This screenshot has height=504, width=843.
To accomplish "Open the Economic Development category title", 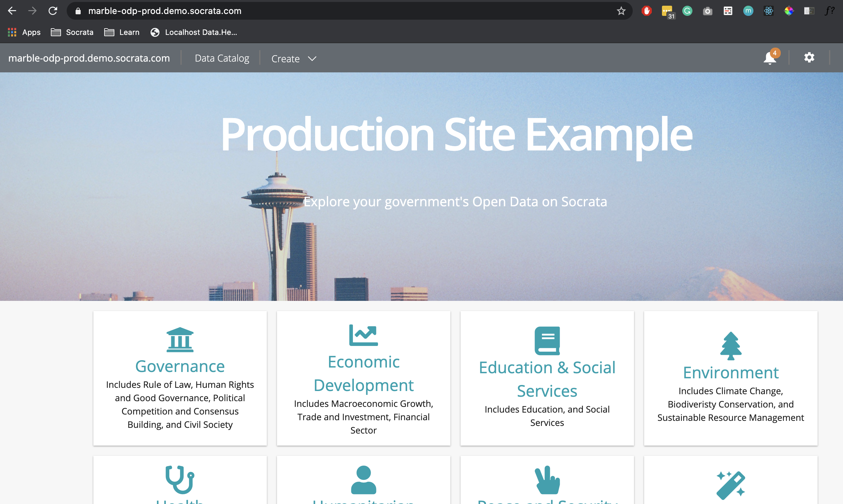I will coord(363,374).
